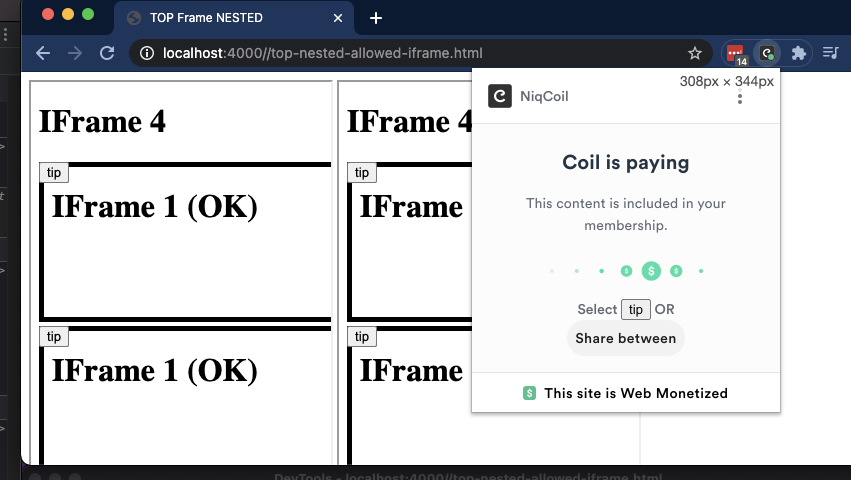This screenshot has width=851, height=480.
Task: Click tip button in lower middle iframe
Action: pyautogui.click(x=362, y=337)
